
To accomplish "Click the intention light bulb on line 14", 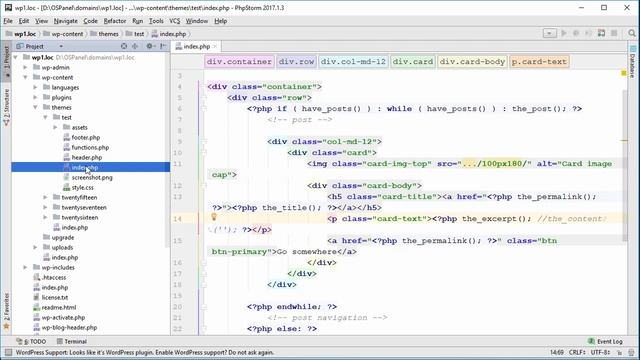I will click(213, 217).
